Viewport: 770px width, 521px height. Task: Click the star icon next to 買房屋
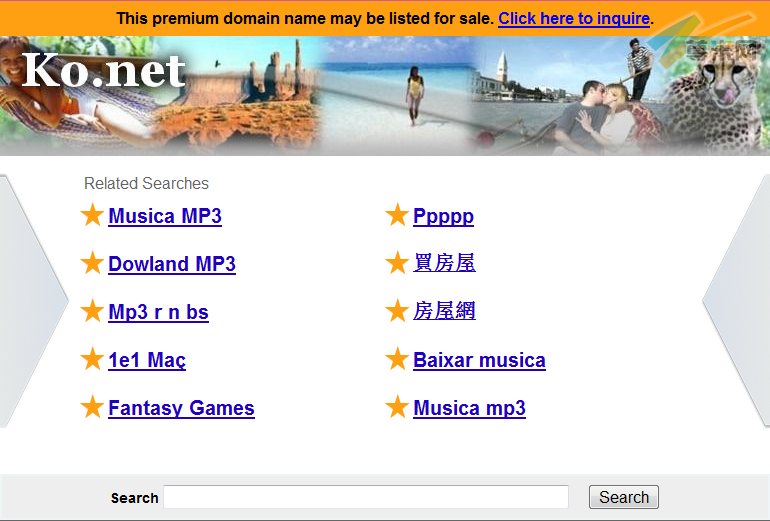click(x=397, y=263)
